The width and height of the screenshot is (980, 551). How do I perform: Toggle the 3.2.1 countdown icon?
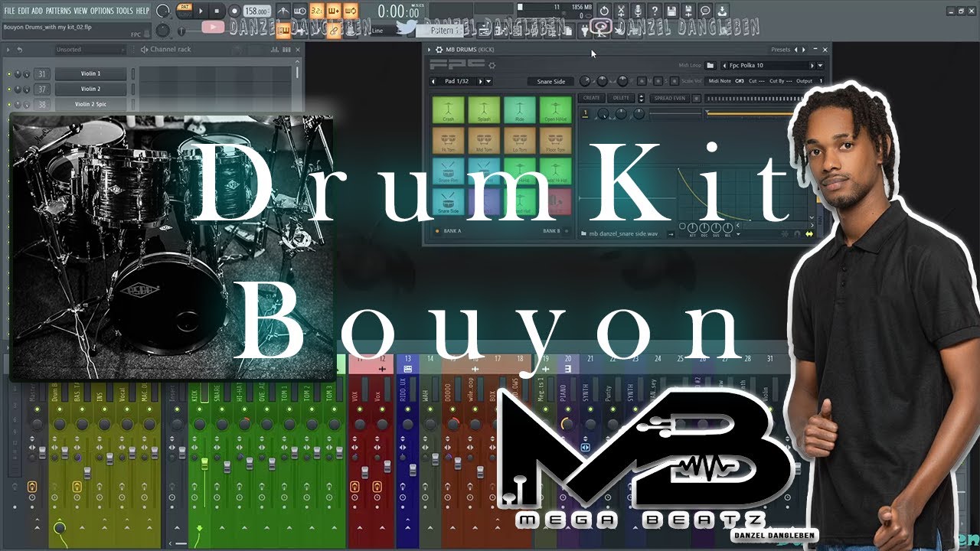point(317,11)
